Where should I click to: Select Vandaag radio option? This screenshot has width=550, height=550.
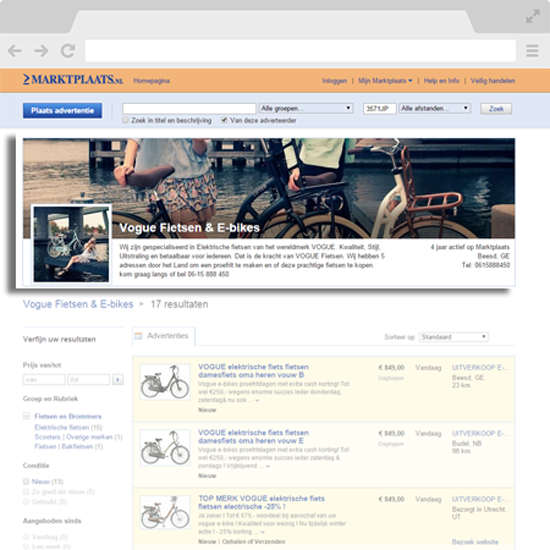pos(26,537)
